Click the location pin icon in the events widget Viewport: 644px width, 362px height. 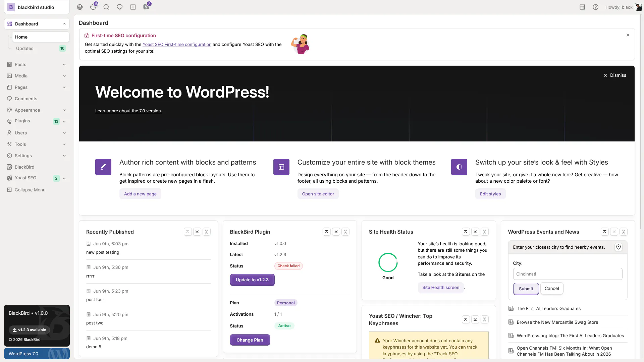[x=619, y=247]
